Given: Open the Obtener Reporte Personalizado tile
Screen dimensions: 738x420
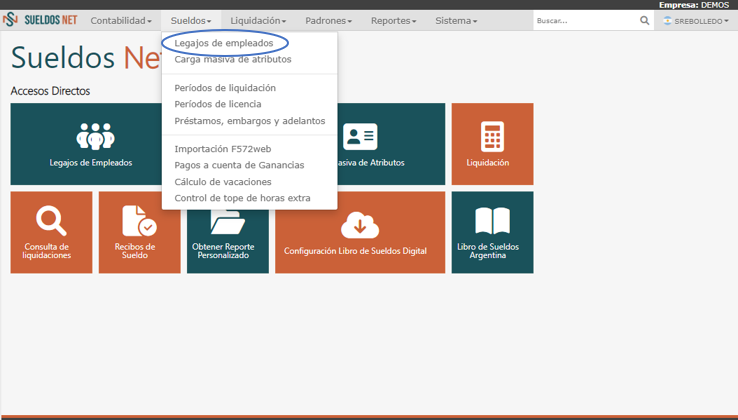Looking at the screenshot, I should [228, 240].
